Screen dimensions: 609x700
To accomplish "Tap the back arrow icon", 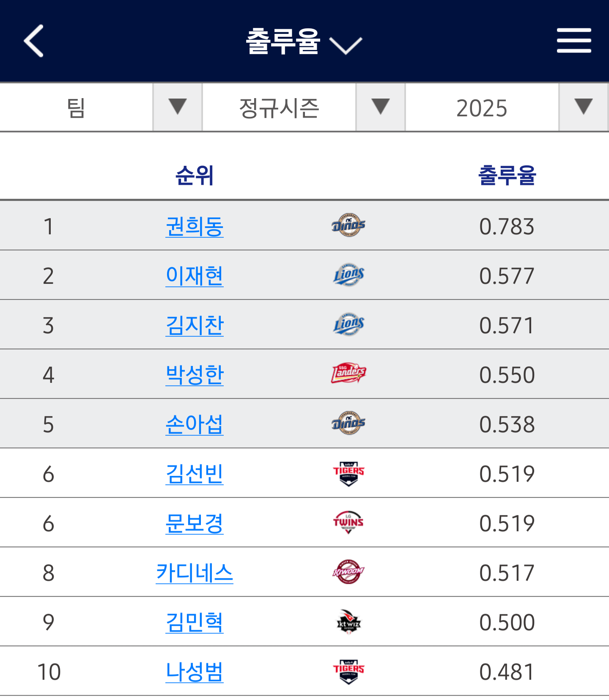I will (34, 41).
